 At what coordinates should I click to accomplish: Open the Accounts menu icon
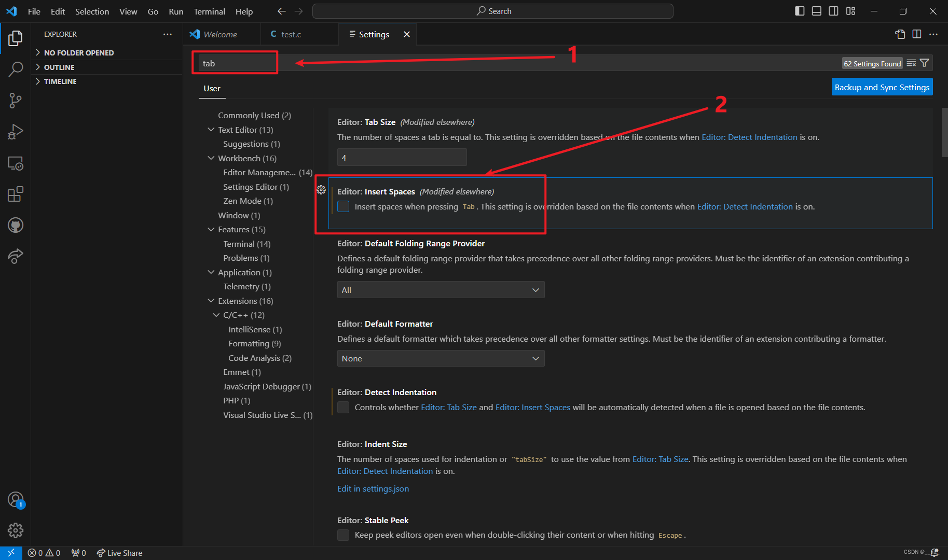[x=16, y=500]
